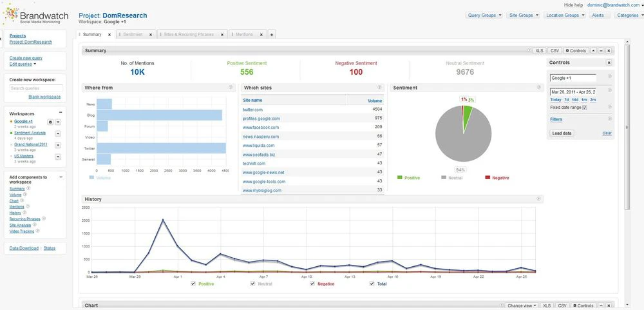
Task: Switch to the Sentiment tab
Action: 133,35
